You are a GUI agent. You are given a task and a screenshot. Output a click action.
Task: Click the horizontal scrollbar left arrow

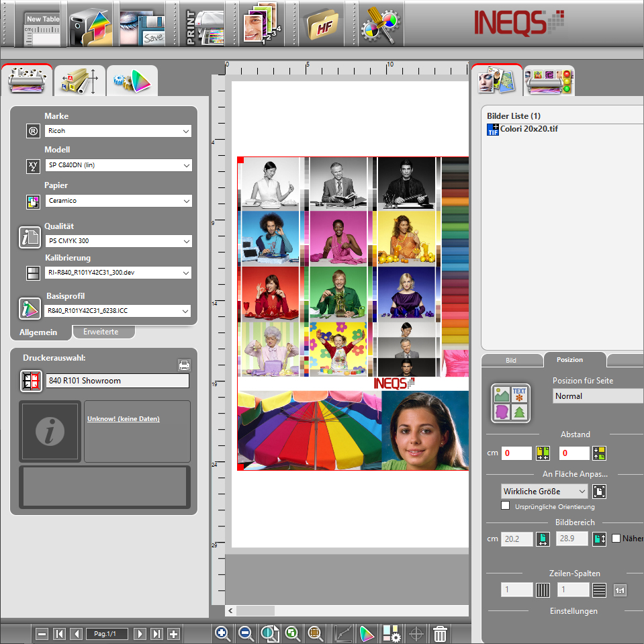(x=230, y=610)
